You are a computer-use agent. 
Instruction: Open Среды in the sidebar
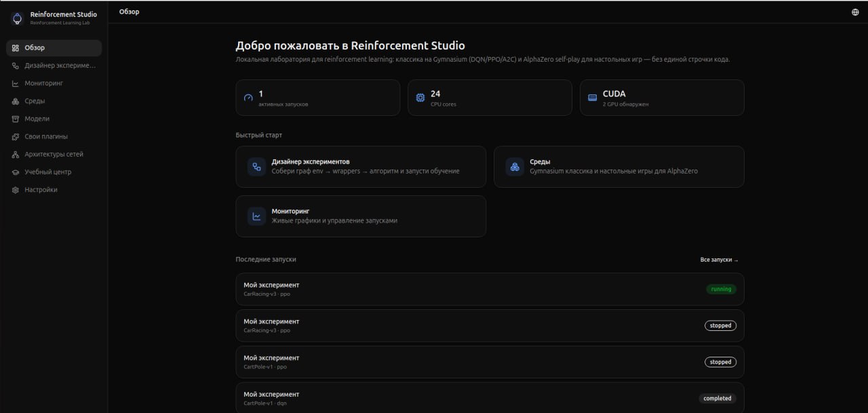point(54,101)
